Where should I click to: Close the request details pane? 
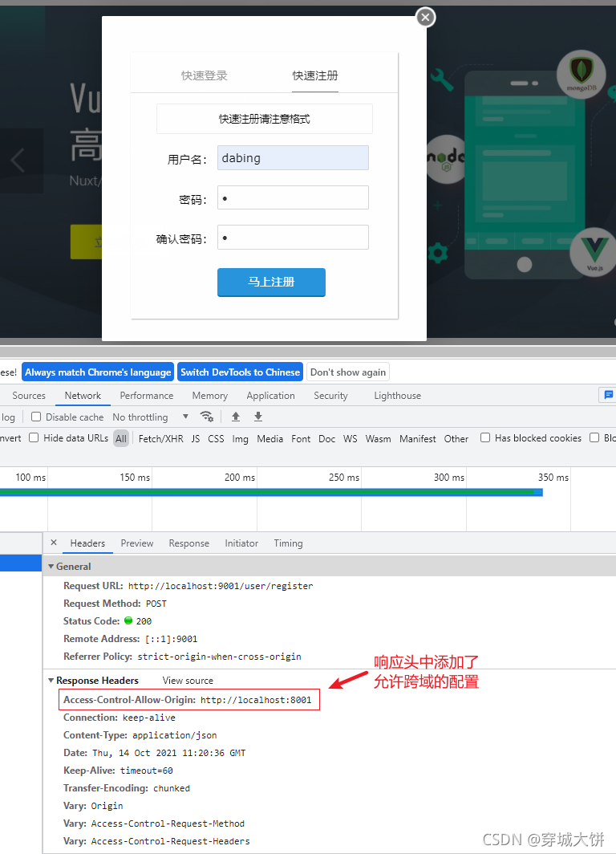coord(53,543)
